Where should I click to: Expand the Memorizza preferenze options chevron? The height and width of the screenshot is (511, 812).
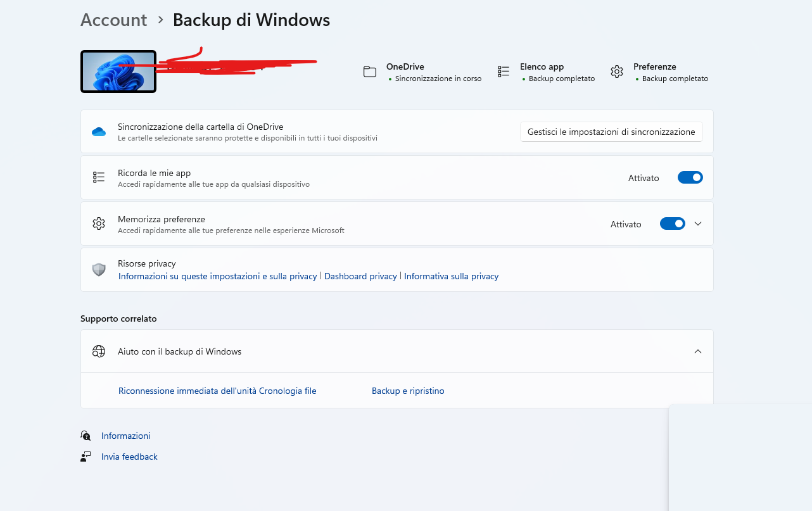point(698,224)
